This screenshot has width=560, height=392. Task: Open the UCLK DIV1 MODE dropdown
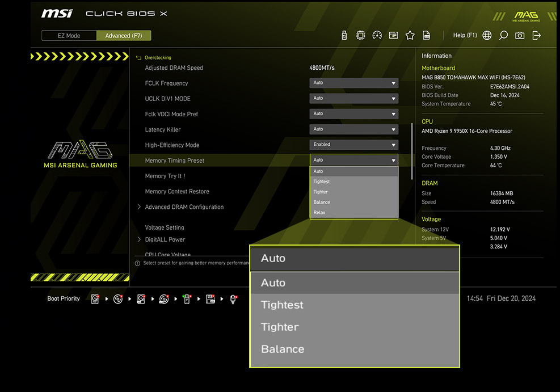[353, 98]
